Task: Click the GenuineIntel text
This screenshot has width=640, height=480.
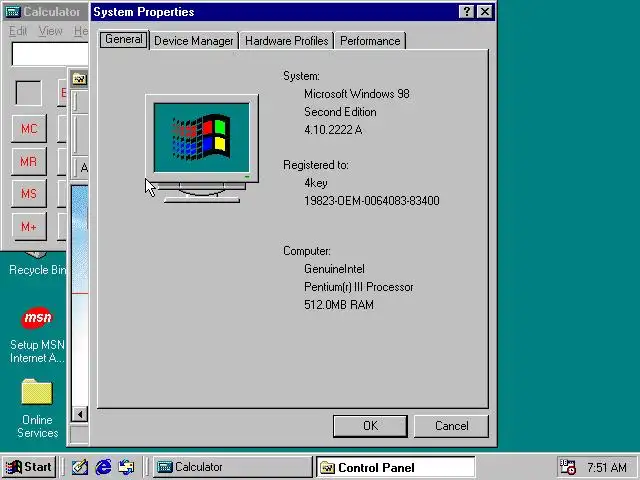Action: (x=334, y=269)
